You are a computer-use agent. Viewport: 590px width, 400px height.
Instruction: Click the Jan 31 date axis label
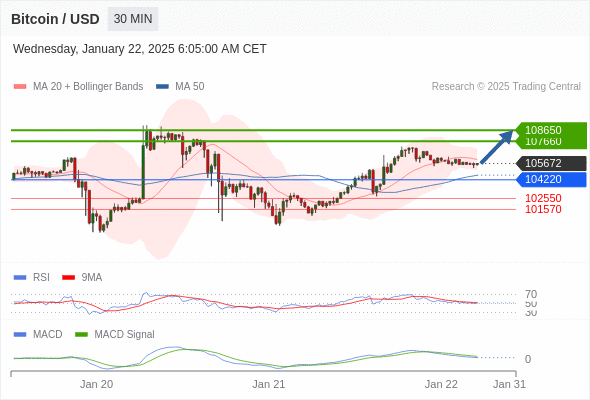[509, 384]
